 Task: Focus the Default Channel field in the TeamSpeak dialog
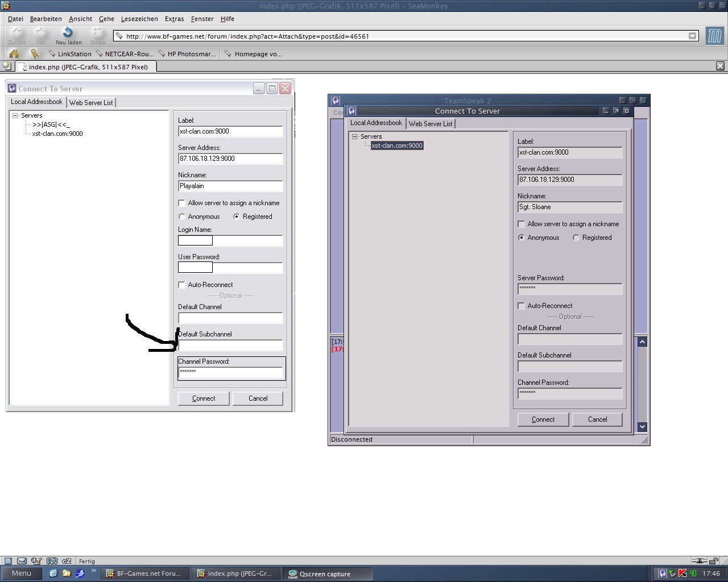click(570, 339)
